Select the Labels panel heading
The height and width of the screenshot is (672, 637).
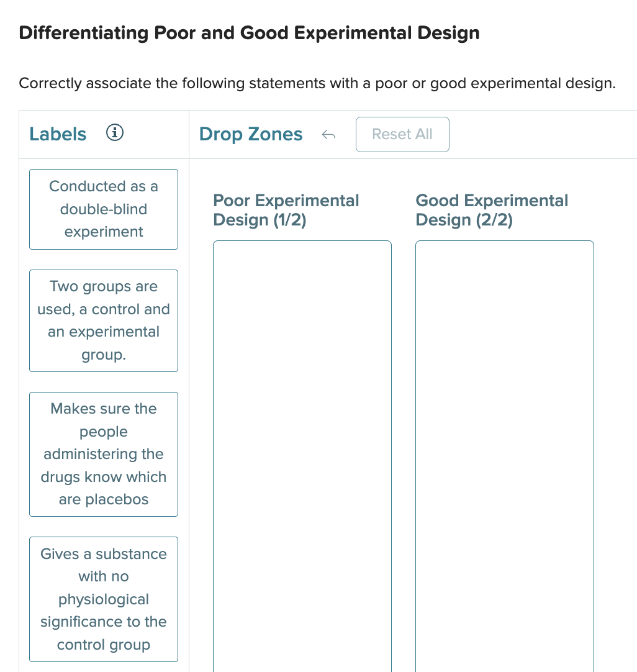[x=58, y=134]
